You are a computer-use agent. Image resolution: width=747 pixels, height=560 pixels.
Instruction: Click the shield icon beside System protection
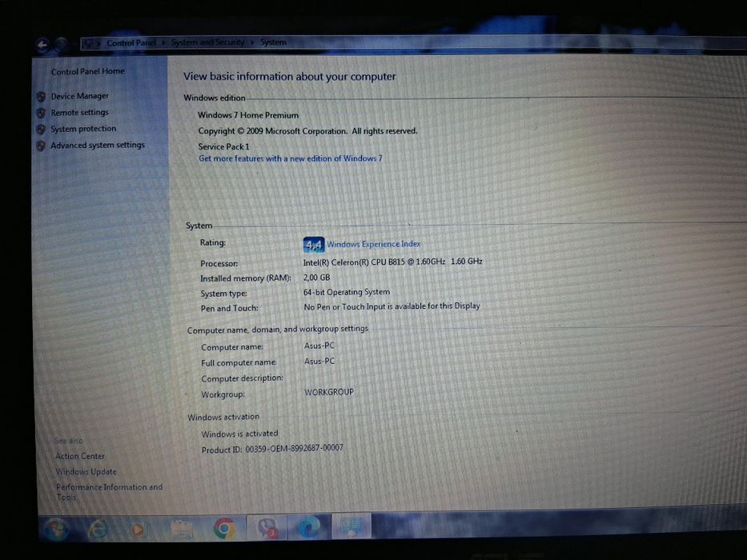point(41,129)
